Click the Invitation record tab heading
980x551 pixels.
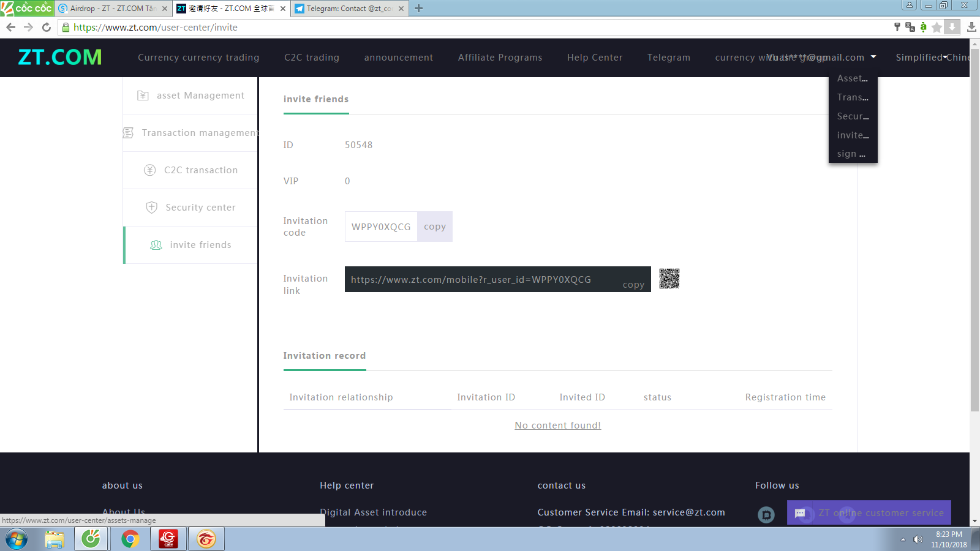click(325, 356)
